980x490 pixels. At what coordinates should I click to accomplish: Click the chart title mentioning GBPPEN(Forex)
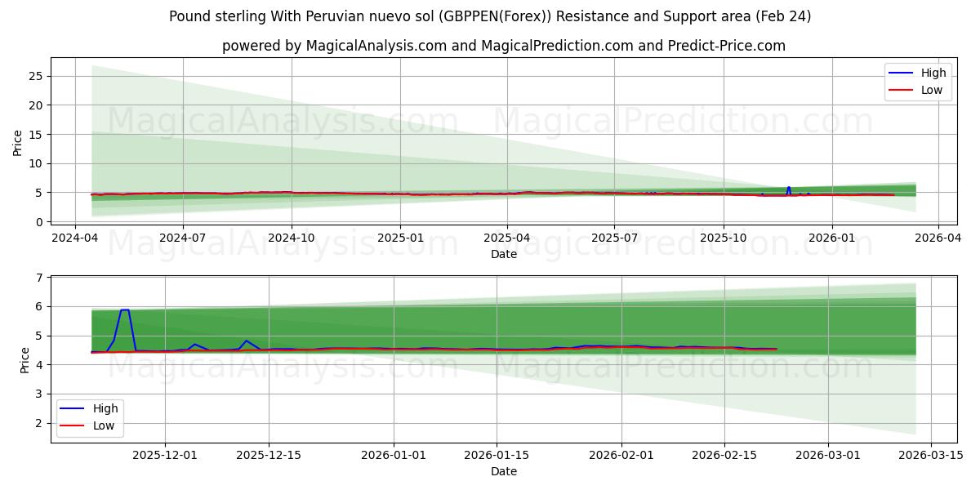(x=493, y=15)
